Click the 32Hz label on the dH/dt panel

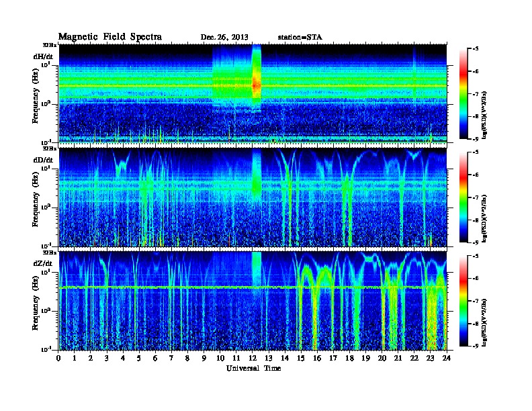pos(49,45)
